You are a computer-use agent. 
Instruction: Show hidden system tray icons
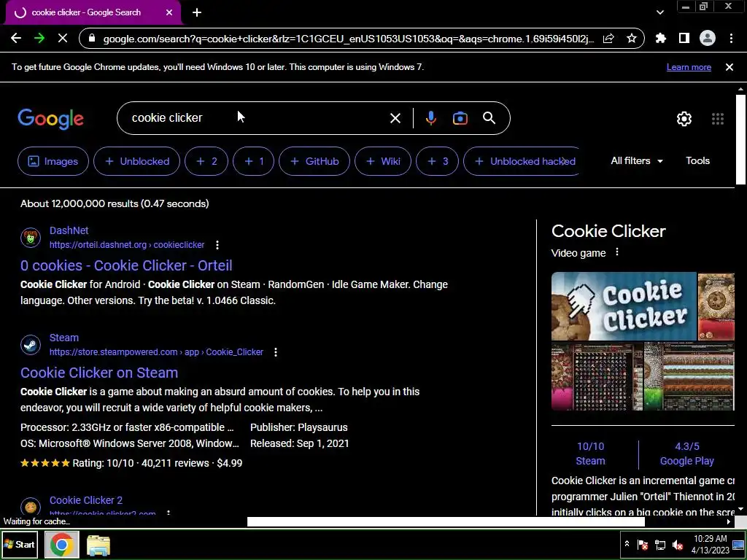(x=627, y=544)
